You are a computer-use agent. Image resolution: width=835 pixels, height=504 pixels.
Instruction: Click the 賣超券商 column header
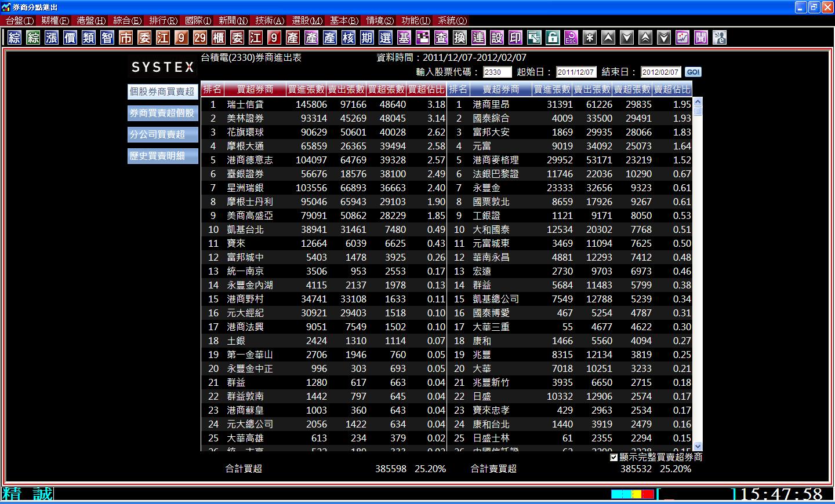[501, 89]
